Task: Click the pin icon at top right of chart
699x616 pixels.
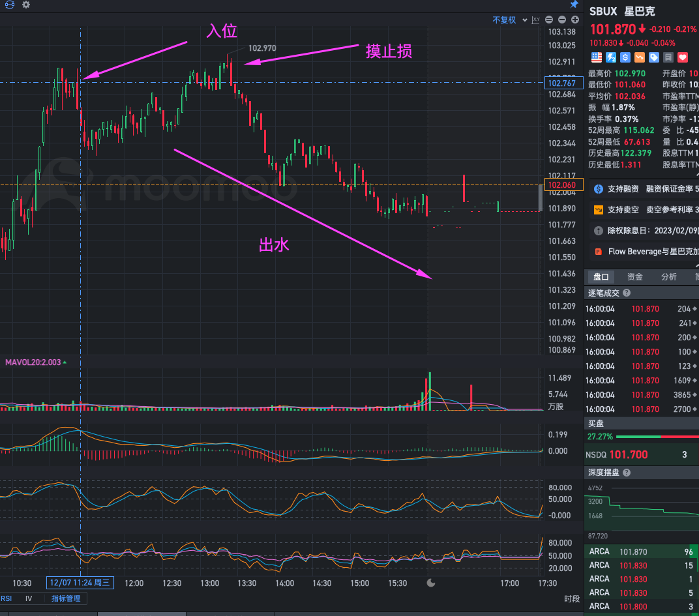Action: [574, 5]
